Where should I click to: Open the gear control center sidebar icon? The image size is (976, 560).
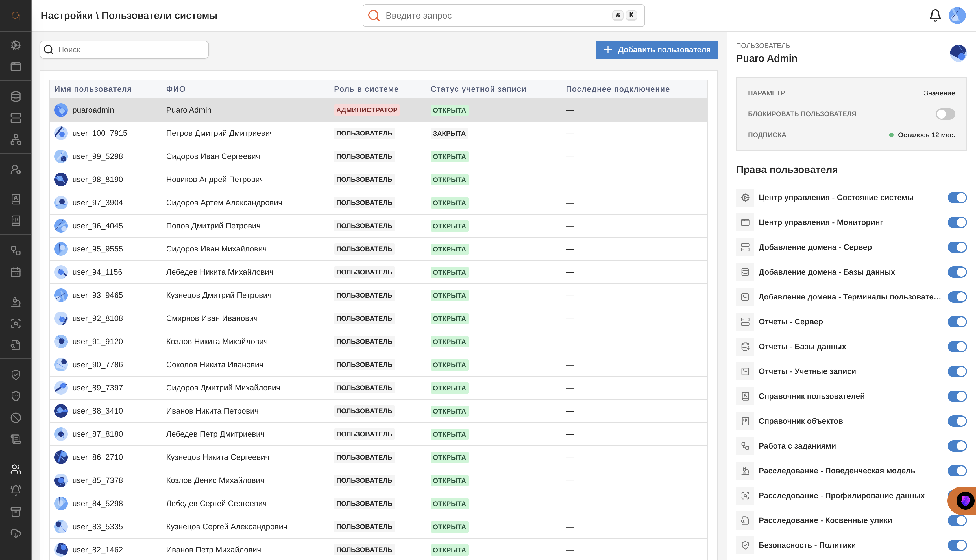coord(16,45)
